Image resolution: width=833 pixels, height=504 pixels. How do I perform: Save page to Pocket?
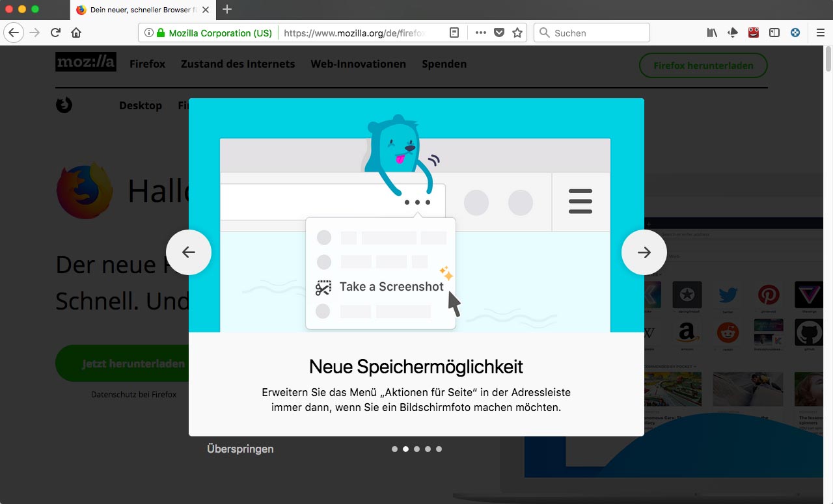coord(499,33)
